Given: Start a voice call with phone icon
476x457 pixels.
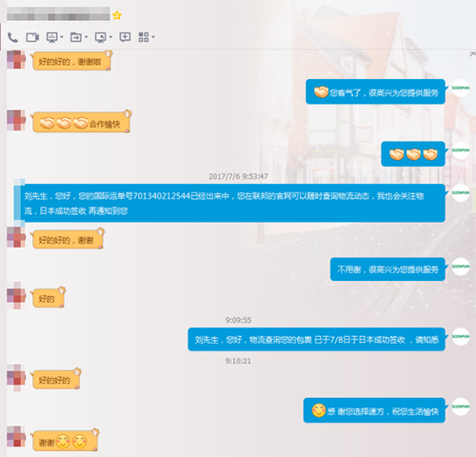Looking at the screenshot, I should (x=12, y=37).
